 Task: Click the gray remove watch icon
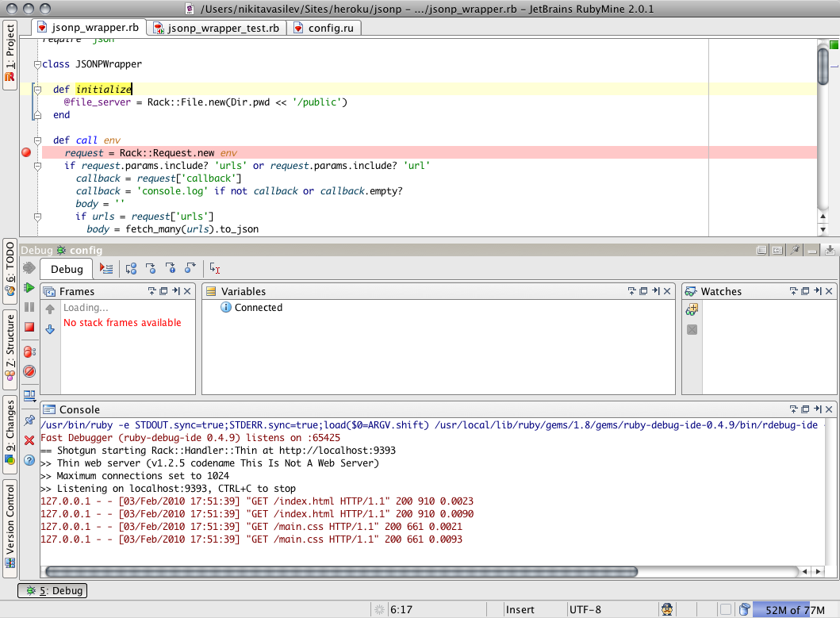(x=692, y=330)
